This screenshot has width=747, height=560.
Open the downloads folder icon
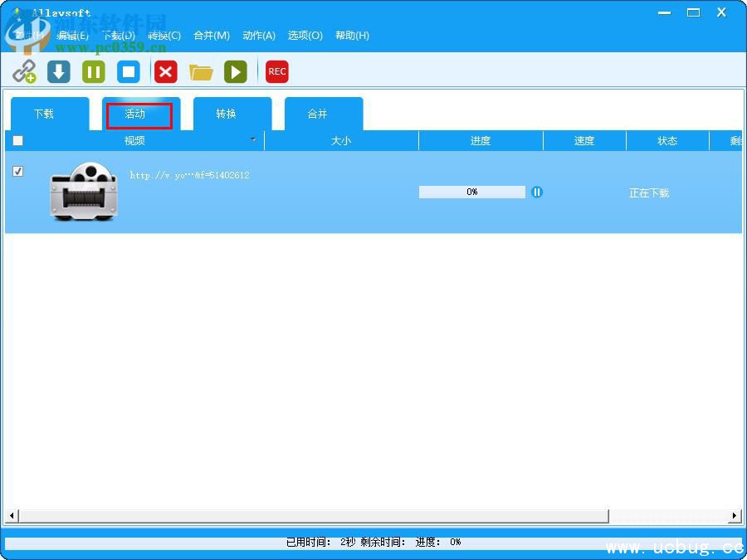[x=201, y=71]
